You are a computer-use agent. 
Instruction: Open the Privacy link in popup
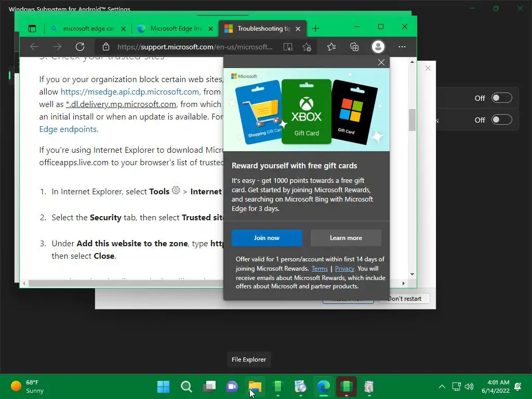[344, 269]
